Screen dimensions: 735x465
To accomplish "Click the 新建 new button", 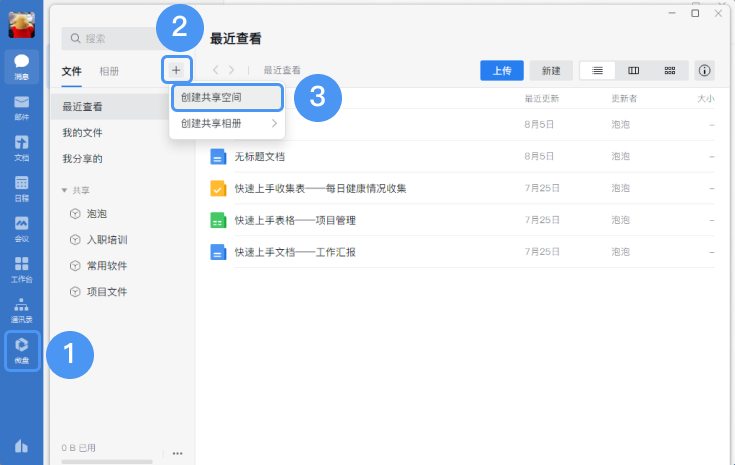I will tap(551, 70).
